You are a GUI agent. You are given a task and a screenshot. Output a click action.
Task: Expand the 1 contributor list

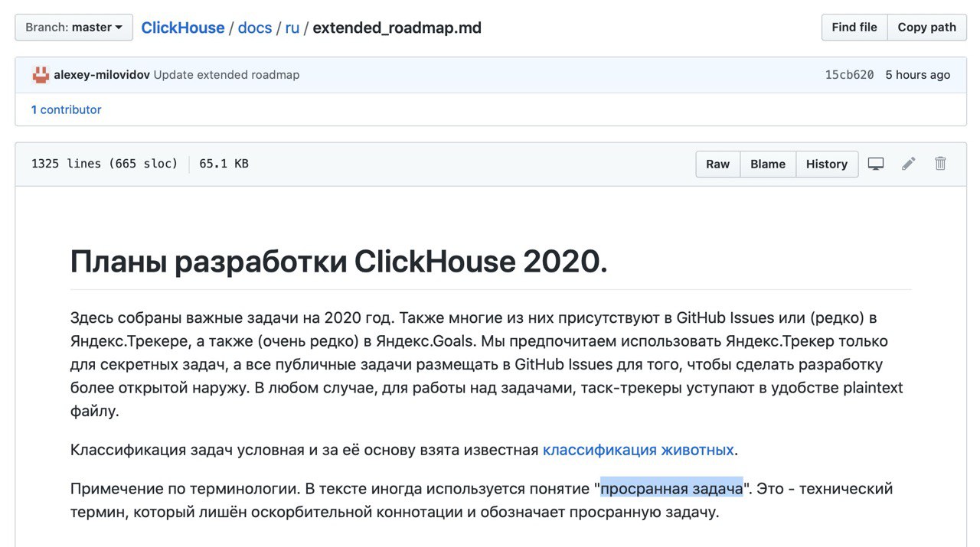66,109
